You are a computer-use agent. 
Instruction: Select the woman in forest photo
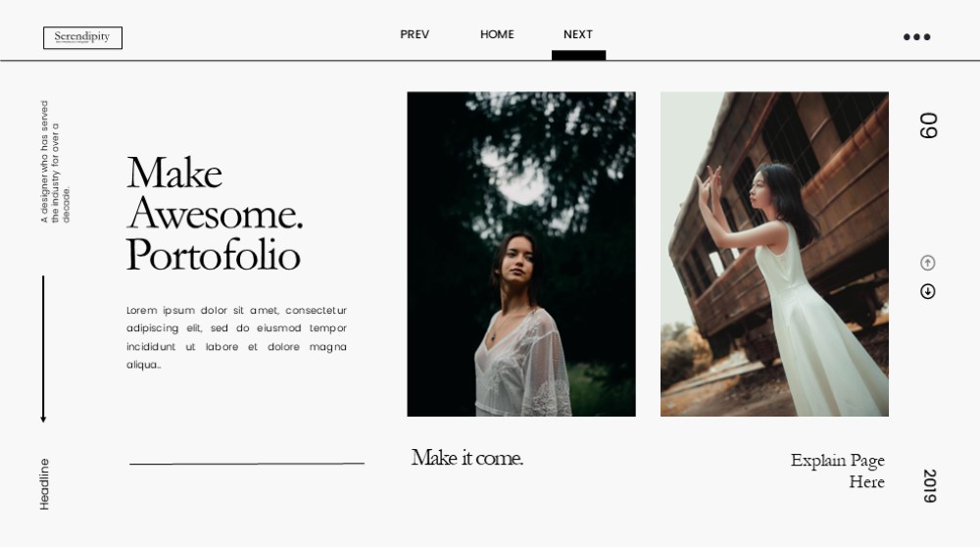[x=521, y=254]
